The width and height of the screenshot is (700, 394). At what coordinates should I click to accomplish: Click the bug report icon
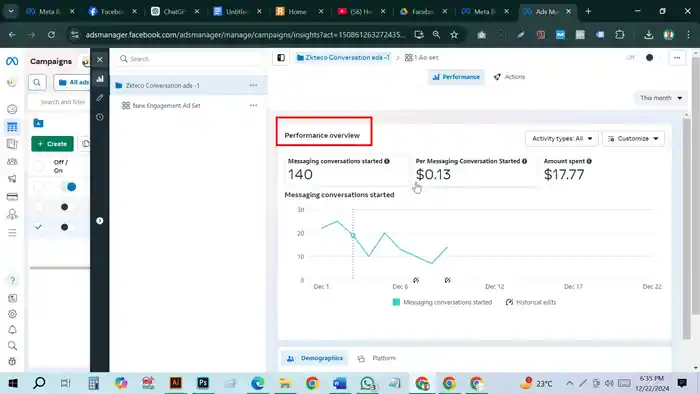(12, 361)
